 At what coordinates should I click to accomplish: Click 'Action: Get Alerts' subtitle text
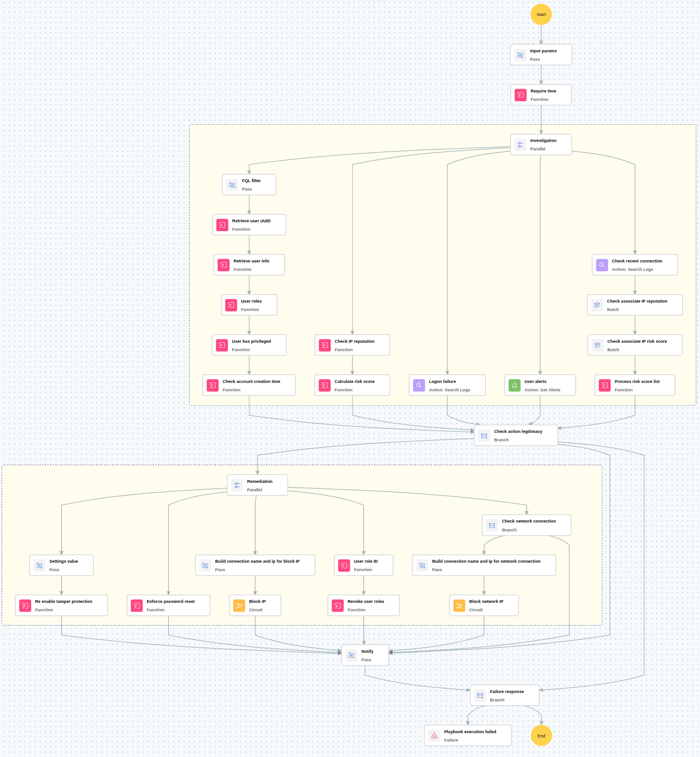click(542, 390)
